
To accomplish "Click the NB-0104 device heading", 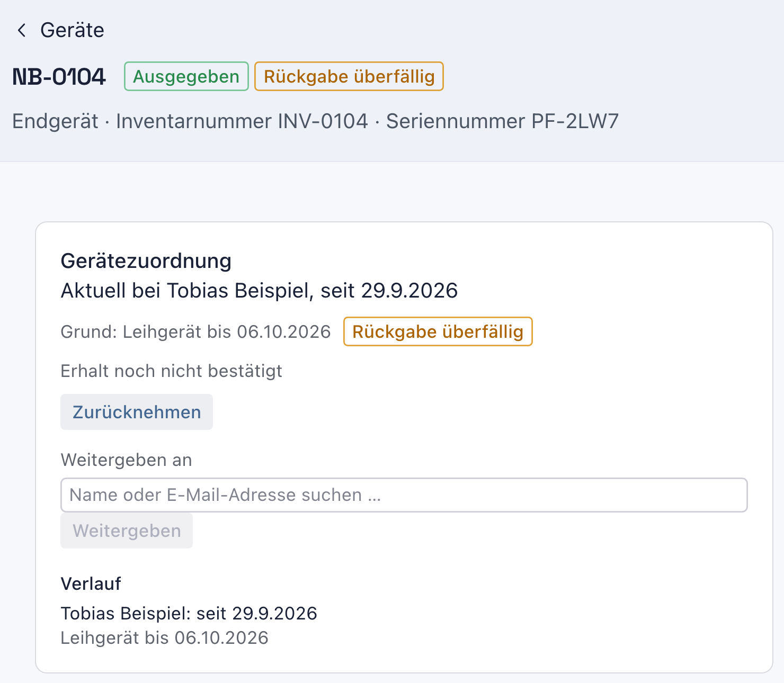I will tap(59, 77).
